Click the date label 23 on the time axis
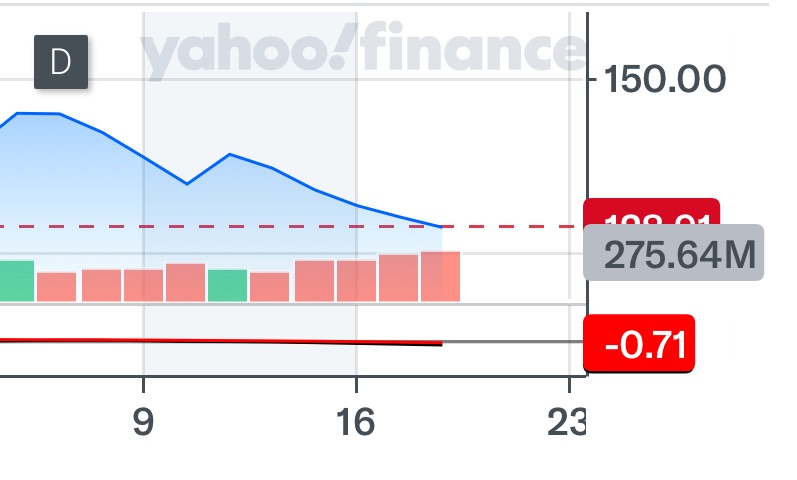Image resolution: width=797 pixels, height=480 pixels. pyautogui.click(x=566, y=423)
